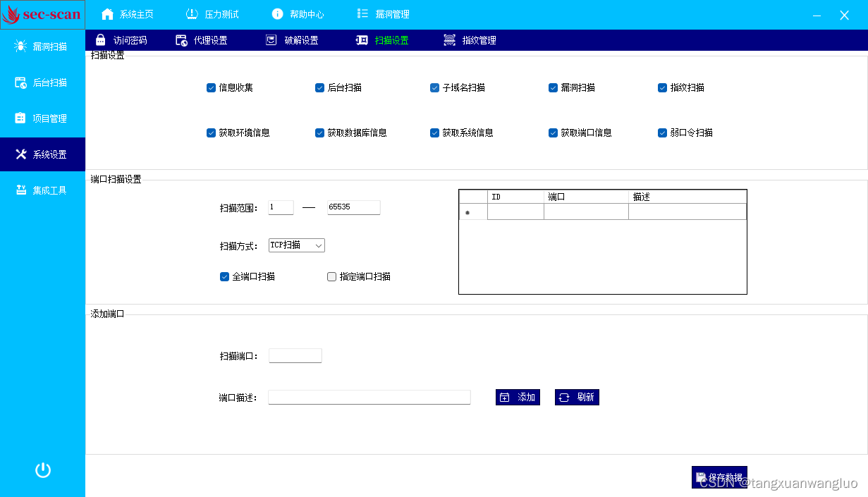The height and width of the screenshot is (497, 868).
Task: Uncheck 获取数据库信息
Action: point(319,133)
